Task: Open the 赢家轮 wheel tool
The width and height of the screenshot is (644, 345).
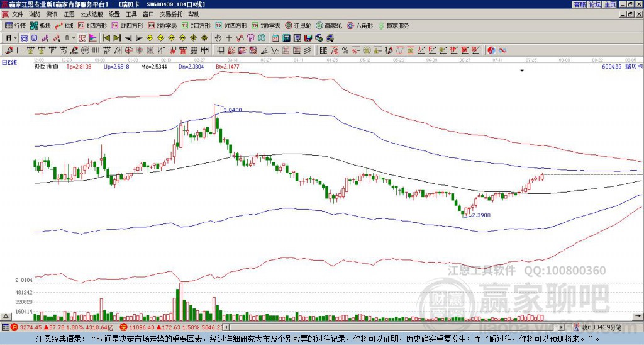Action: coord(329,25)
